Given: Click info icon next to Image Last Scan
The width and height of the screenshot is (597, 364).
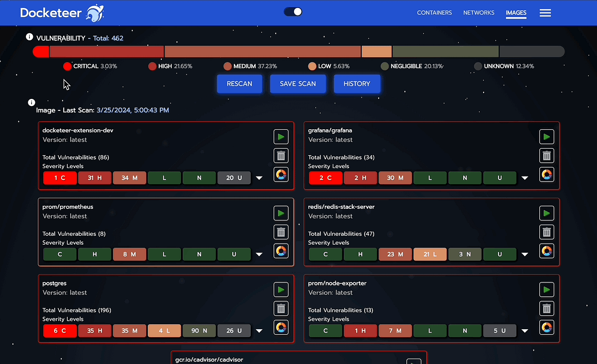Looking at the screenshot, I should [31, 102].
